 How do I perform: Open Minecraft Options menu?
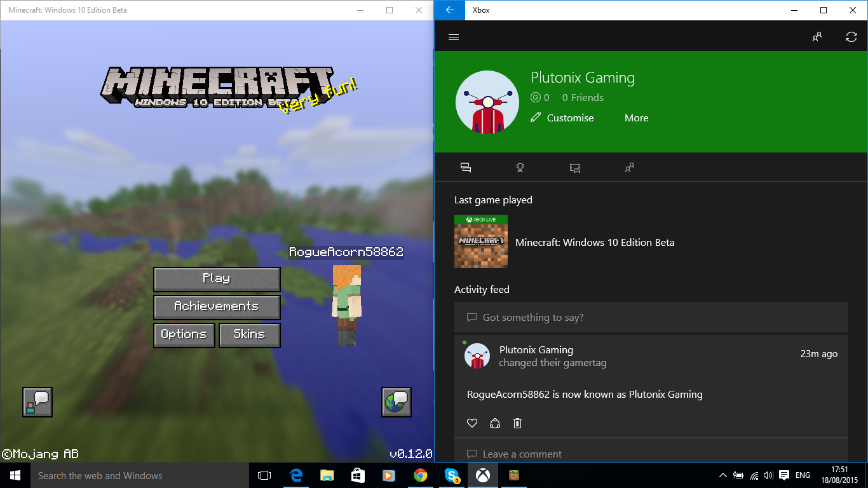coord(184,335)
